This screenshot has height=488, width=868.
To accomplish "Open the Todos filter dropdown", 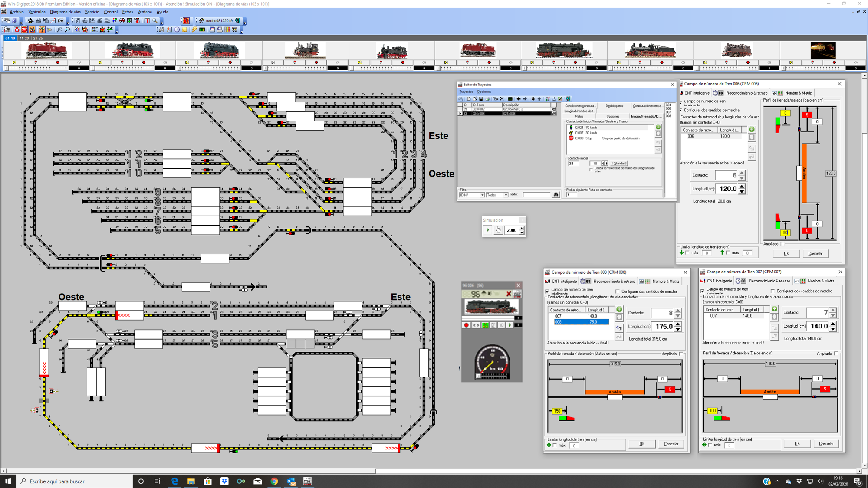I will coord(506,195).
